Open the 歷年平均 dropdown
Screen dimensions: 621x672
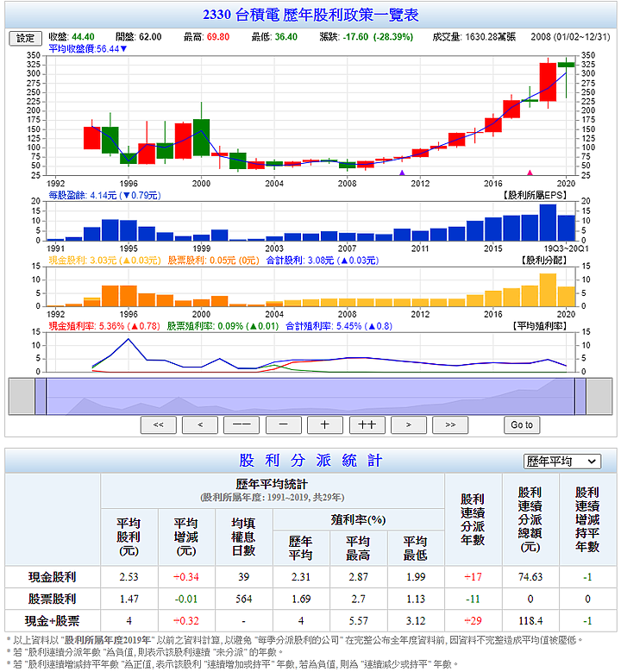click(x=561, y=462)
